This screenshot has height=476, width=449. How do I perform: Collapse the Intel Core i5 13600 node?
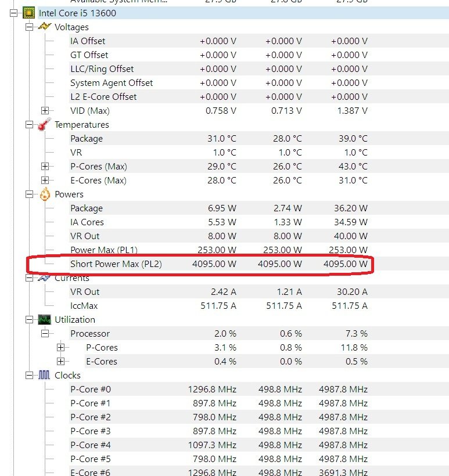coord(14,13)
